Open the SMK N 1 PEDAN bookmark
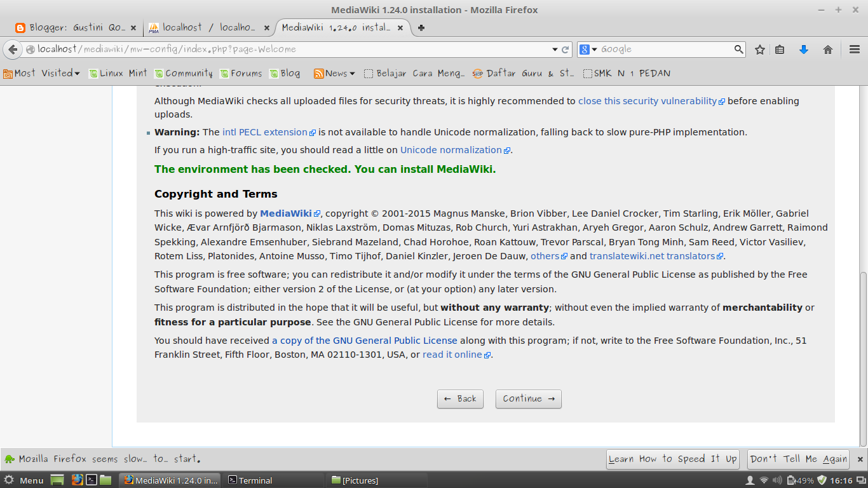 pos(627,73)
